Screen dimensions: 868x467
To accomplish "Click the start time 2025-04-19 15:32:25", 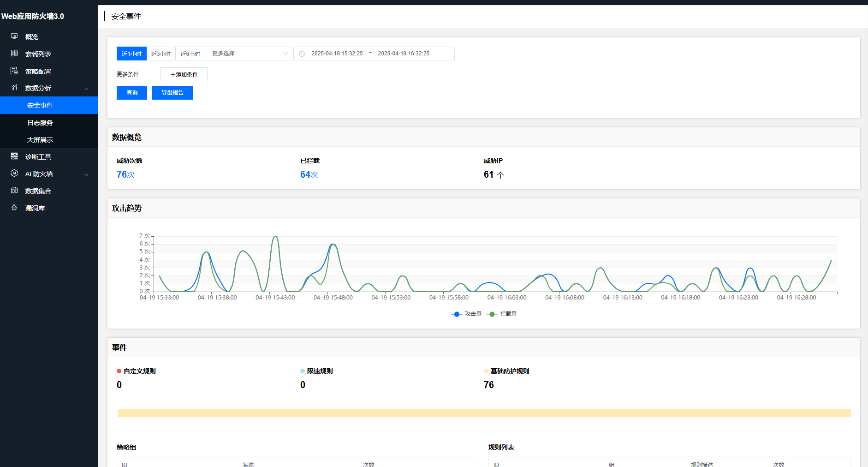I will [x=337, y=54].
